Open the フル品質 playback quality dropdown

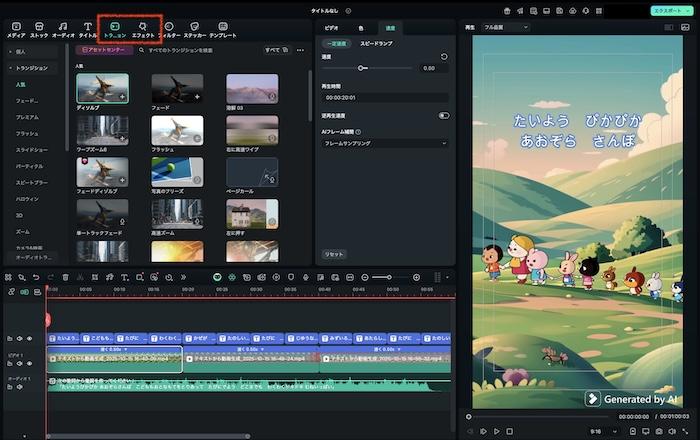pos(505,27)
